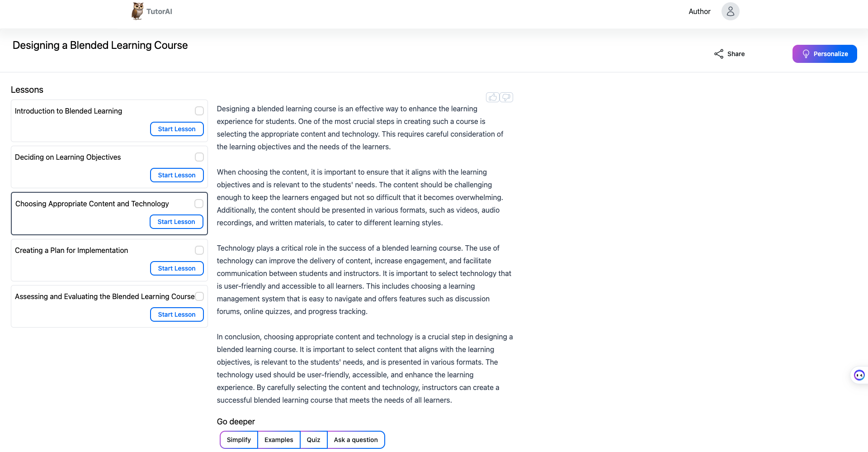Tick Choosing Appropriate Content and Technology checkbox

199,204
